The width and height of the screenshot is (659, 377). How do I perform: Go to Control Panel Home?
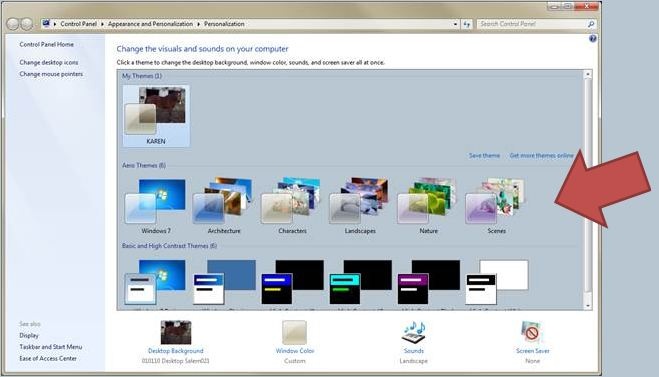pos(46,44)
